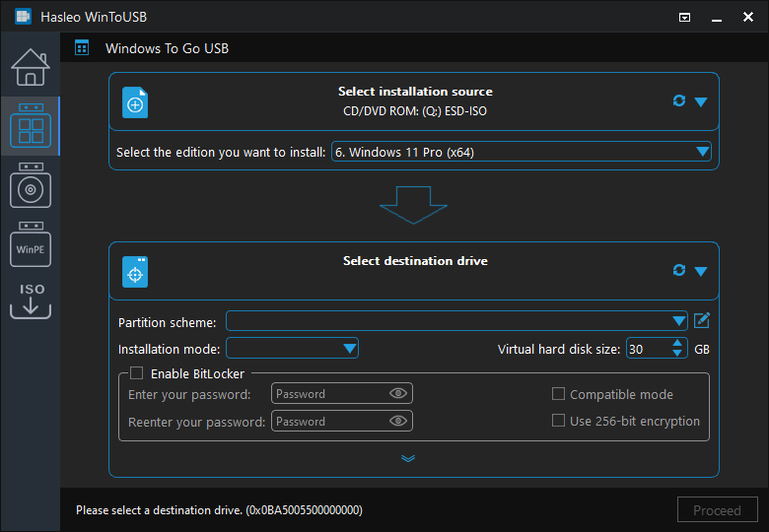Select the Windows To Go USB sidebar icon

[31, 125]
